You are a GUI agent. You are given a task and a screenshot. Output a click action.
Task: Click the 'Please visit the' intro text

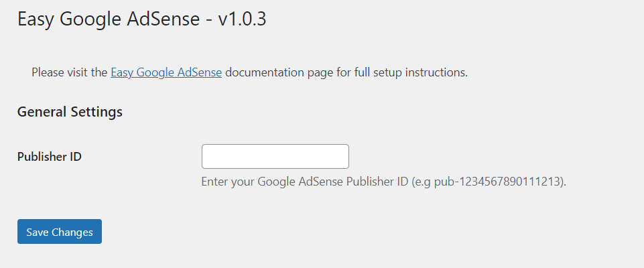(70, 72)
